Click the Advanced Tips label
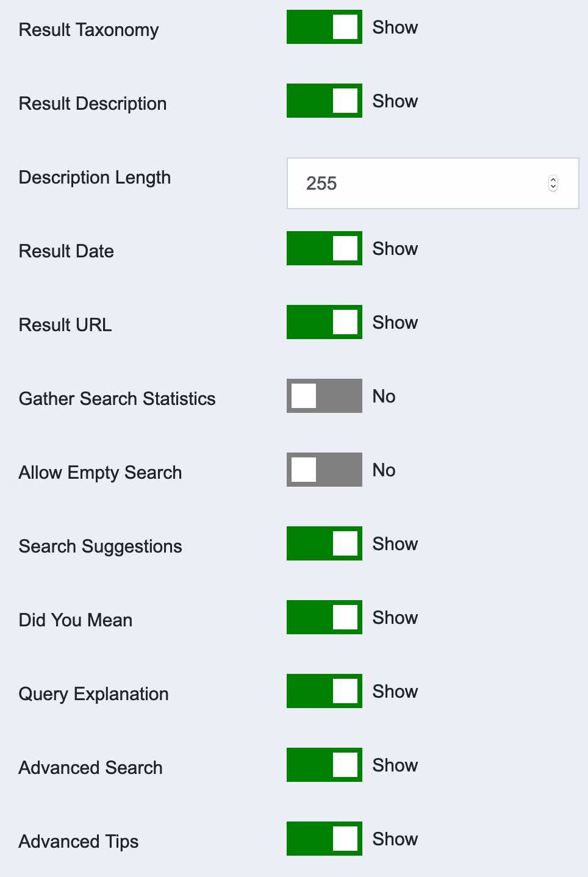 pos(79,842)
